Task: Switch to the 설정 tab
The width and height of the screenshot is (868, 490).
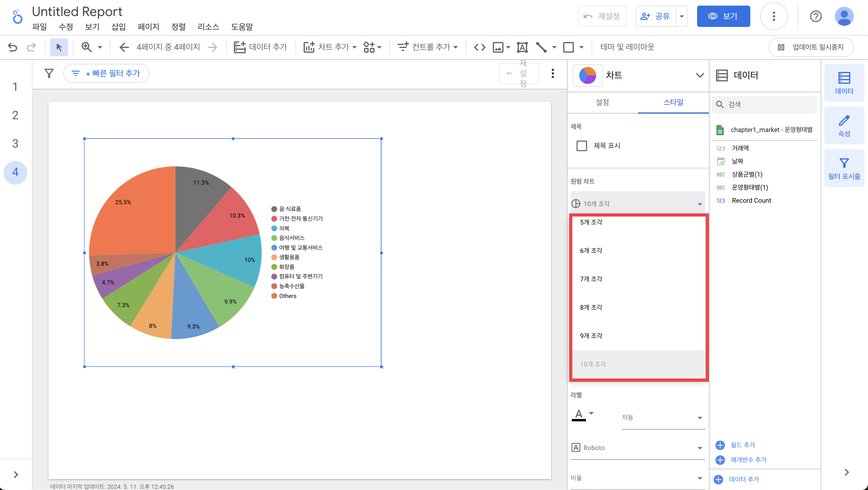Action: click(602, 102)
